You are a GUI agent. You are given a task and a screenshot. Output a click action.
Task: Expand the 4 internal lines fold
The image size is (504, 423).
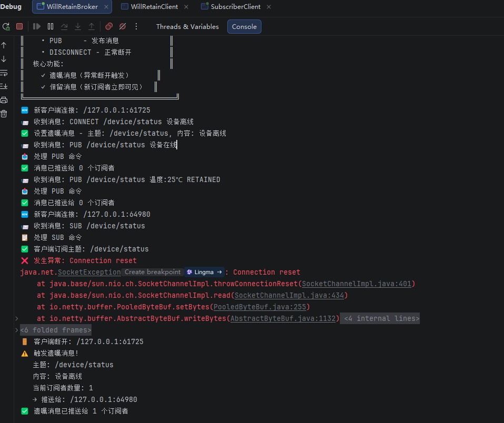coord(380,318)
